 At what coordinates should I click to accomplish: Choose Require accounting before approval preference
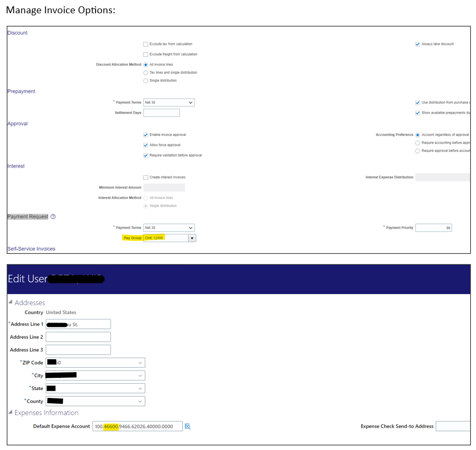[x=418, y=142]
